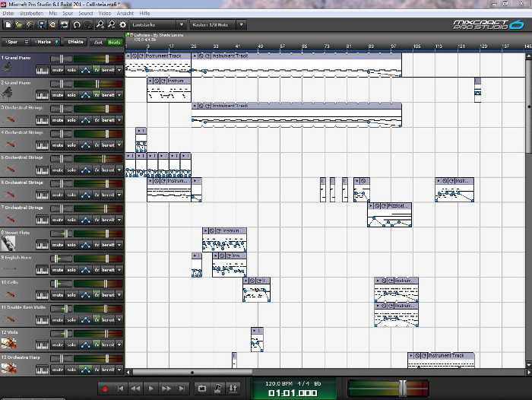
Task: Open the Sweet Flute track keyboard icon
Action: [43, 245]
